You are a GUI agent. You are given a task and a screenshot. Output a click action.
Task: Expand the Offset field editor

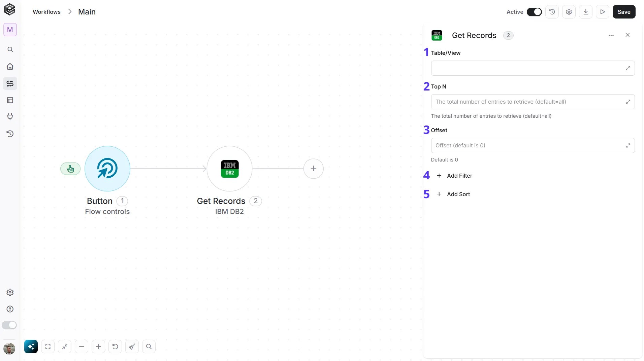coord(628,146)
